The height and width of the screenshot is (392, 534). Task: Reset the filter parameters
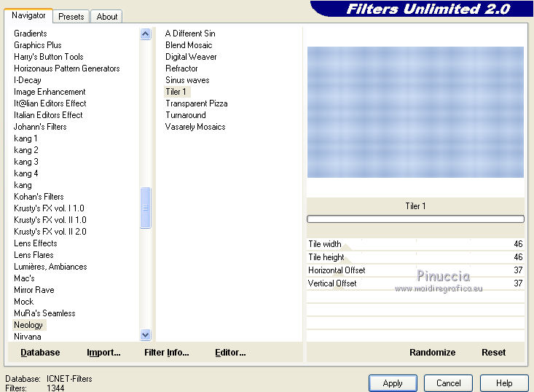point(493,352)
